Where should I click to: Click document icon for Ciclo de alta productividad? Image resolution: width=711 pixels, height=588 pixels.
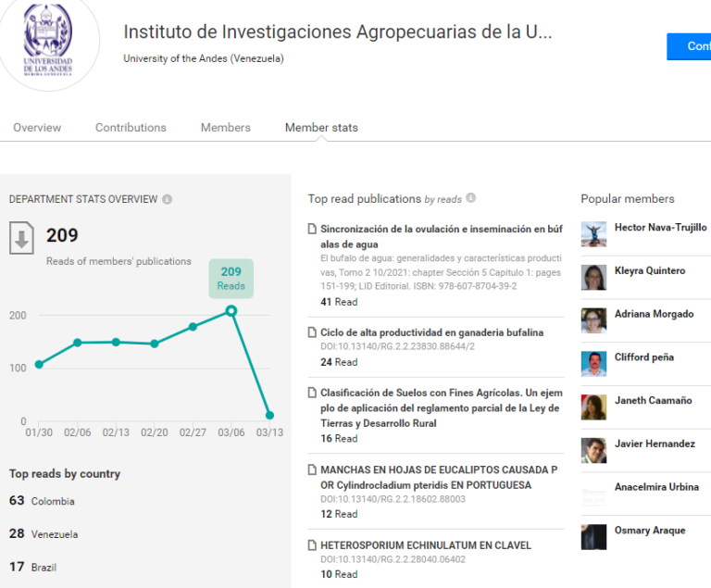(312, 332)
